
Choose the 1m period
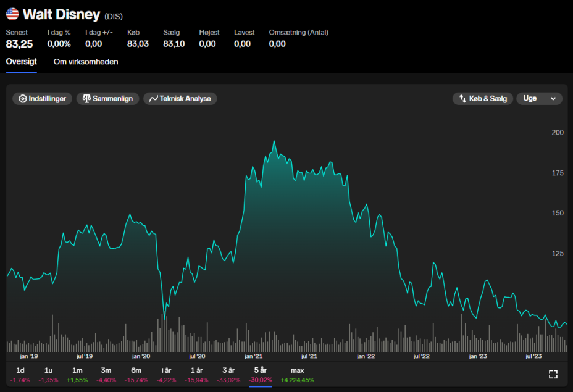(x=77, y=375)
